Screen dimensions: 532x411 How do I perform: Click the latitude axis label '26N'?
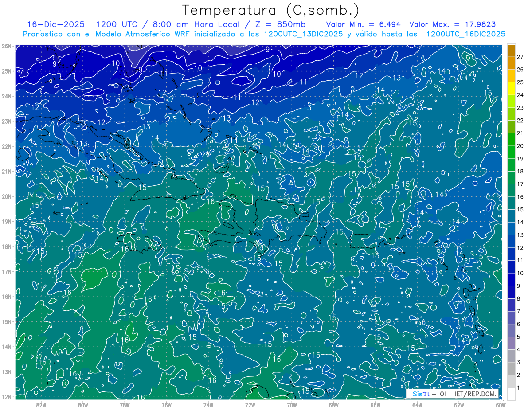[x=7, y=46]
